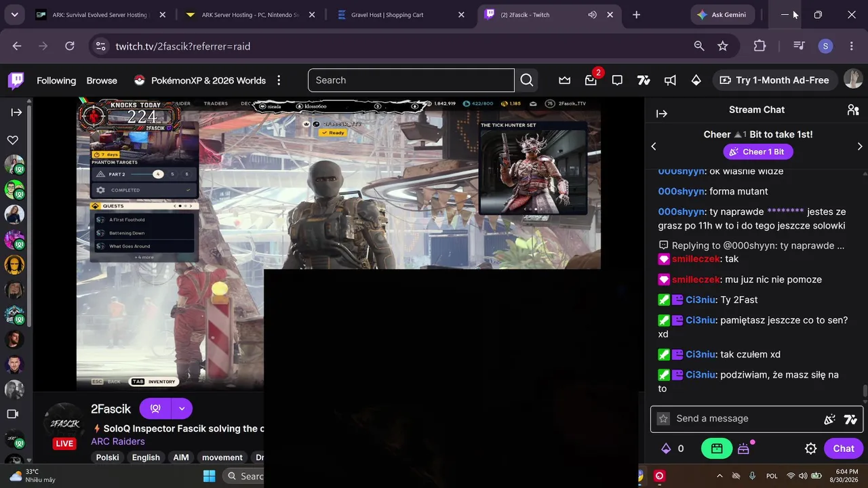This screenshot has width=868, height=488.
Task: Select the AIM stream tag
Action: (181, 457)
